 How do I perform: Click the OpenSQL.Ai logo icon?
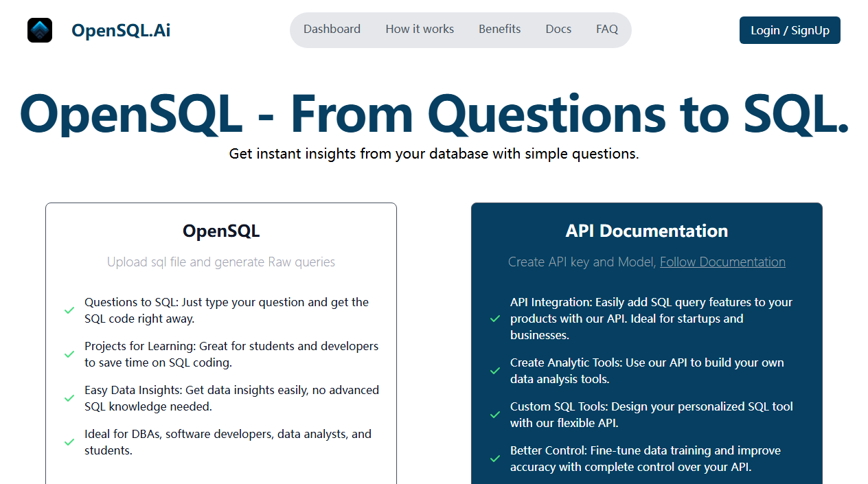point(39,30)
